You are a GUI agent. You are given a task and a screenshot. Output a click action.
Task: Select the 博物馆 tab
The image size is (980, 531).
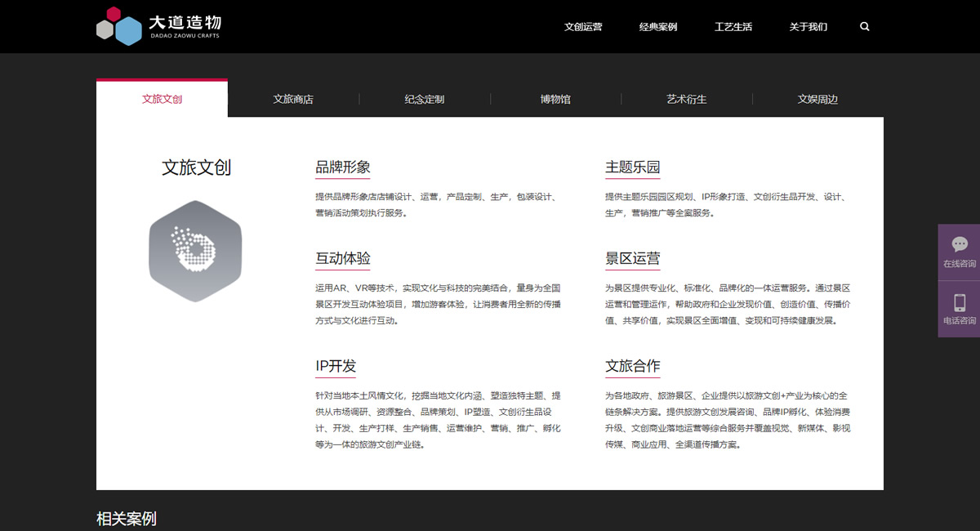[555, 100]
